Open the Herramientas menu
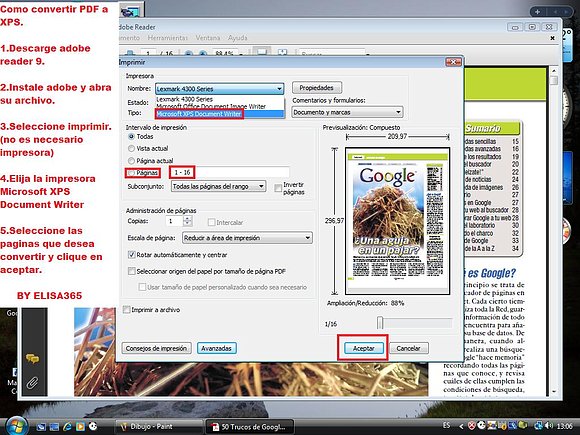The height and width of the screenshot is (435, 580). pos(167,38)
